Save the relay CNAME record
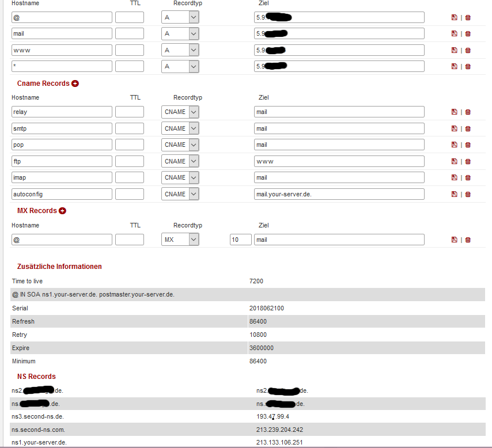 [454, 112]
